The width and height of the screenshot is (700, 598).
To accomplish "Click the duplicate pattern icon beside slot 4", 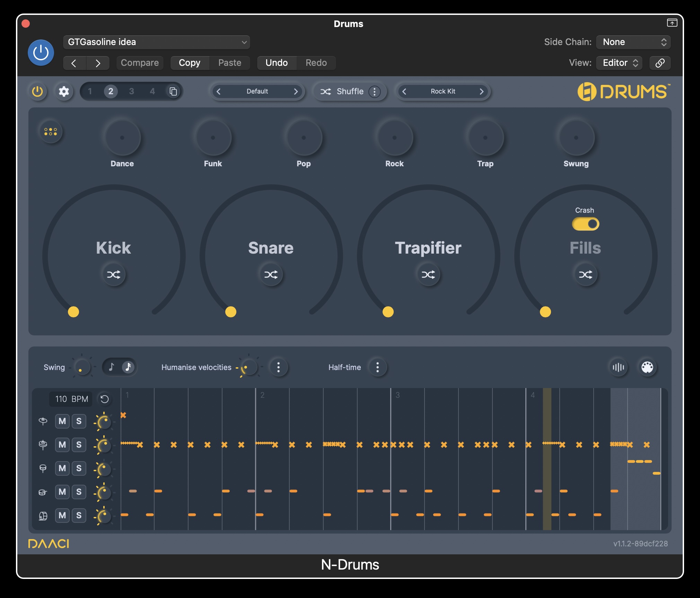I will pos(173,91).
